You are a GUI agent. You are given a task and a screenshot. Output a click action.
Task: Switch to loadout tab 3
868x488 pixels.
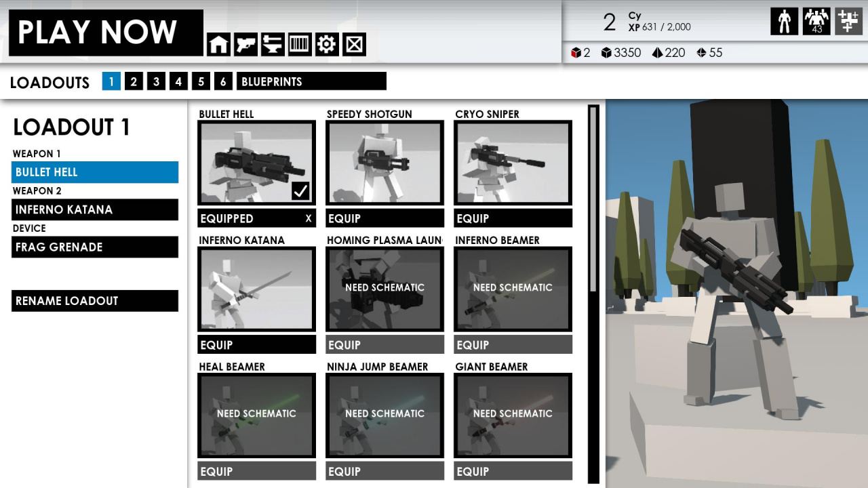(156, 81)
